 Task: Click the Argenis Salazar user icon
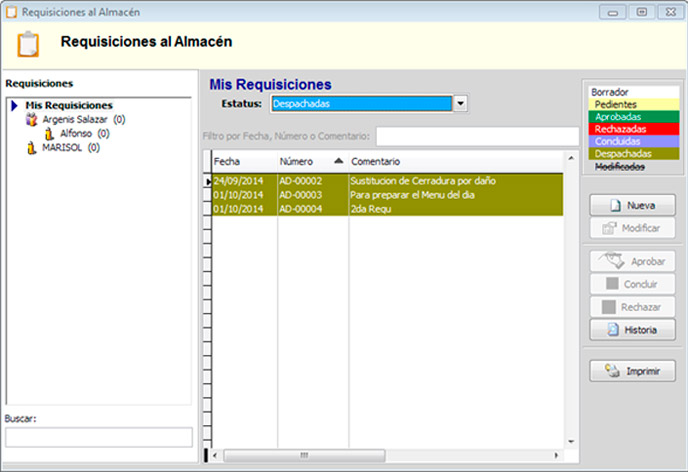pos(31,119)
